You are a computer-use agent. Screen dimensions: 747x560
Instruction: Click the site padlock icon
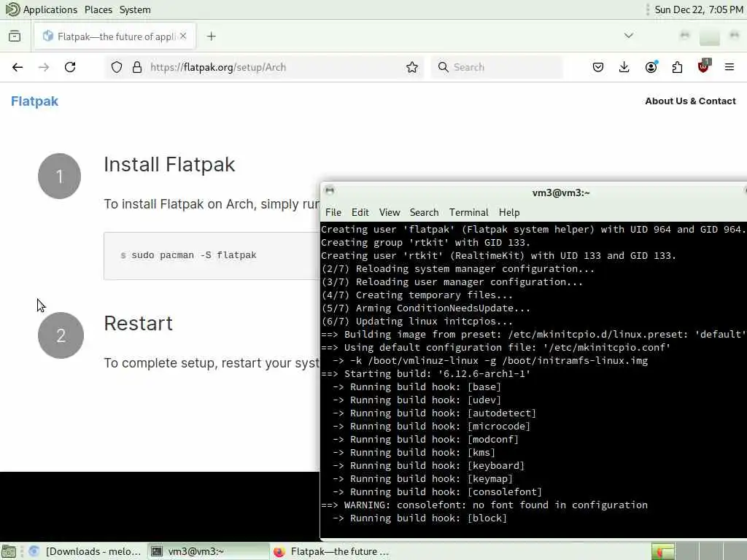click(137, 67)
